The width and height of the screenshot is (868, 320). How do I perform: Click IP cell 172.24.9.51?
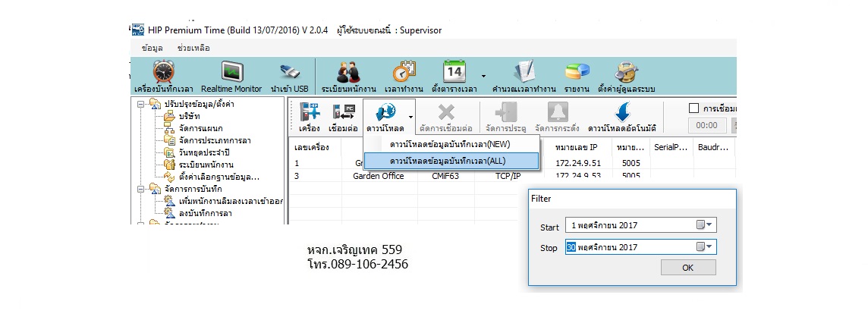tap(577, 163)
